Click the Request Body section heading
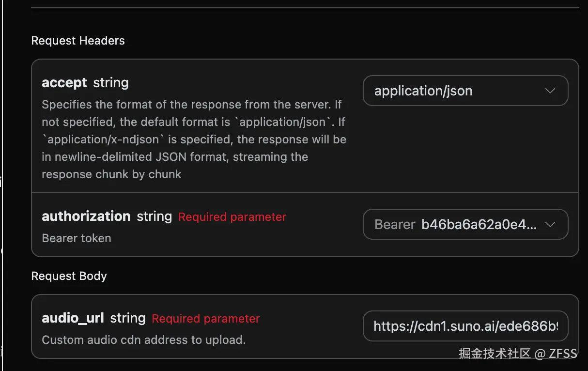 69,276
